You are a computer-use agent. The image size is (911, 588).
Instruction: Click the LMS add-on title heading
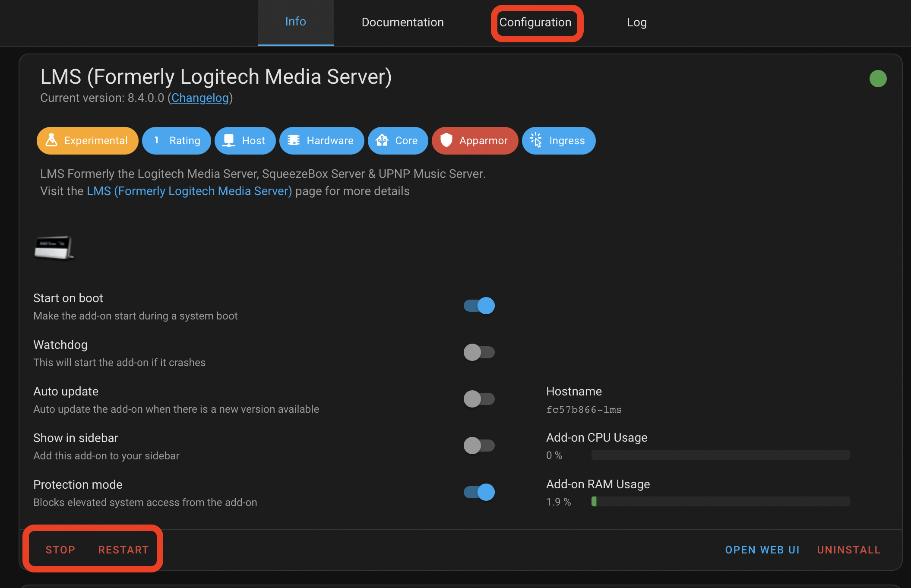(x=216, y=77)
